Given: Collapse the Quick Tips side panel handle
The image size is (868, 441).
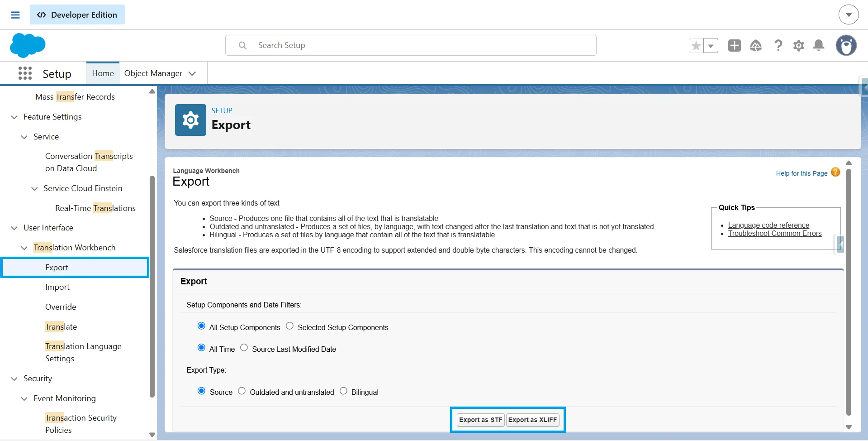Looking at the screenshot, I should pos(840,244).
